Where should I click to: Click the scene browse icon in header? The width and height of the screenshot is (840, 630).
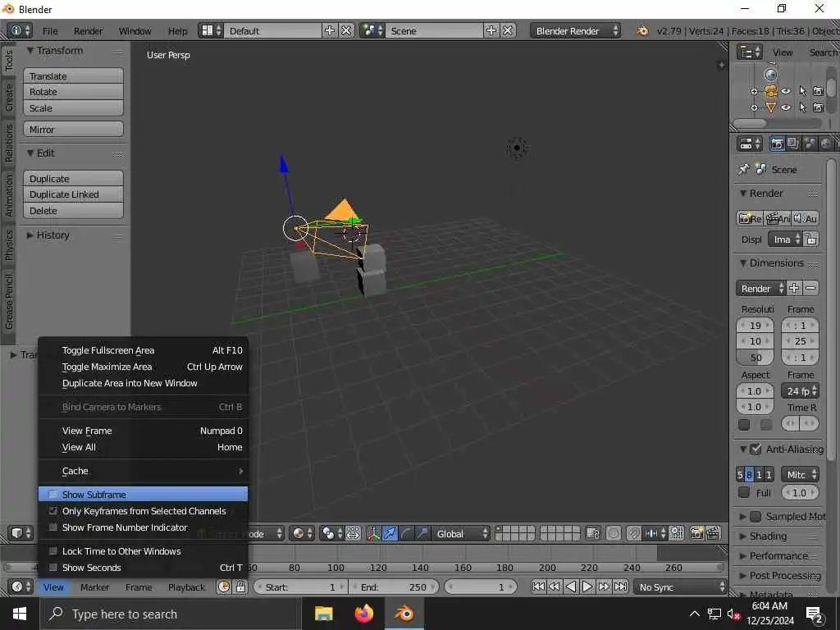tap(373, 30)
